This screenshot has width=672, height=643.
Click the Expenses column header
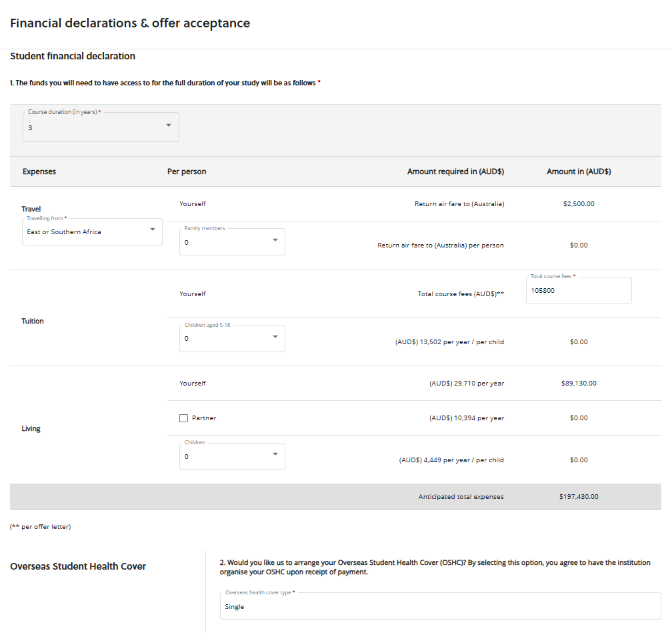[x=39, y=171]
